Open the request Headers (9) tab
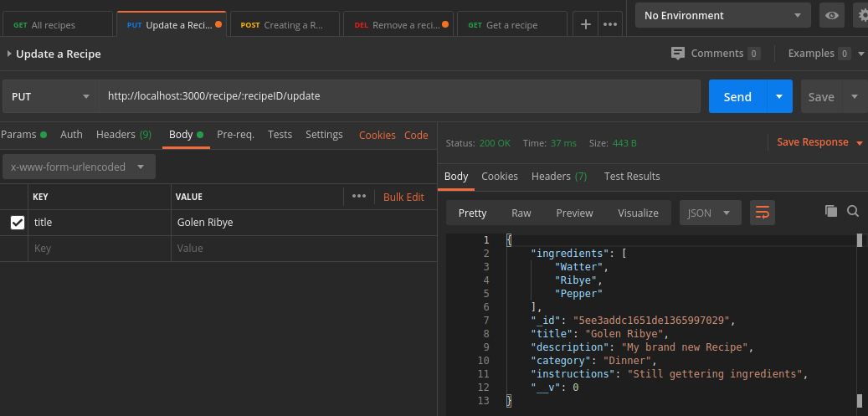The image size is (868, 416). click(x=123, y=135)
